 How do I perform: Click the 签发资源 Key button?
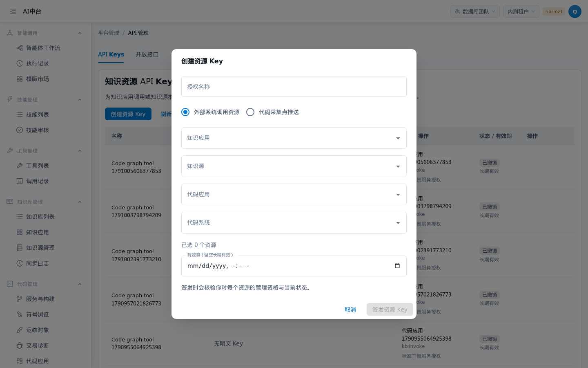390,310
